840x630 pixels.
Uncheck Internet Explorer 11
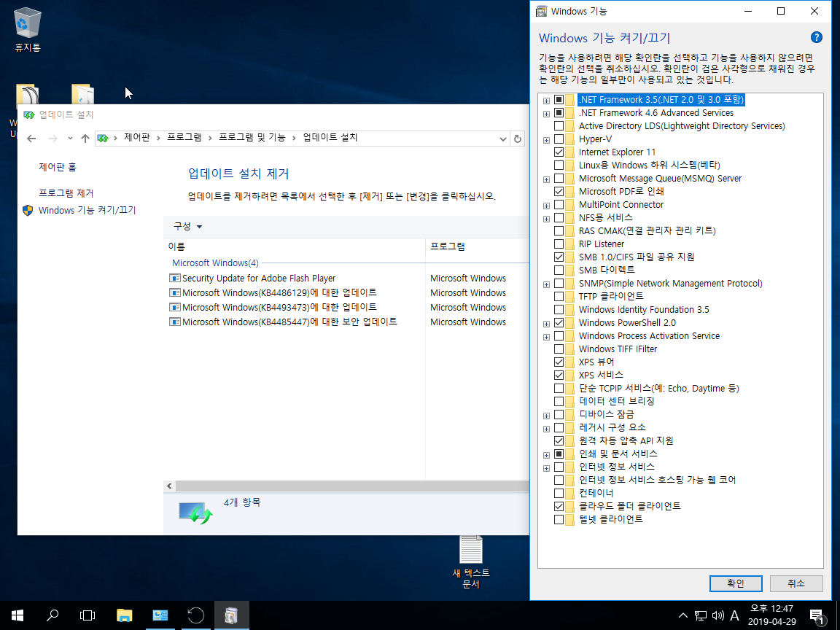point(559,152)
